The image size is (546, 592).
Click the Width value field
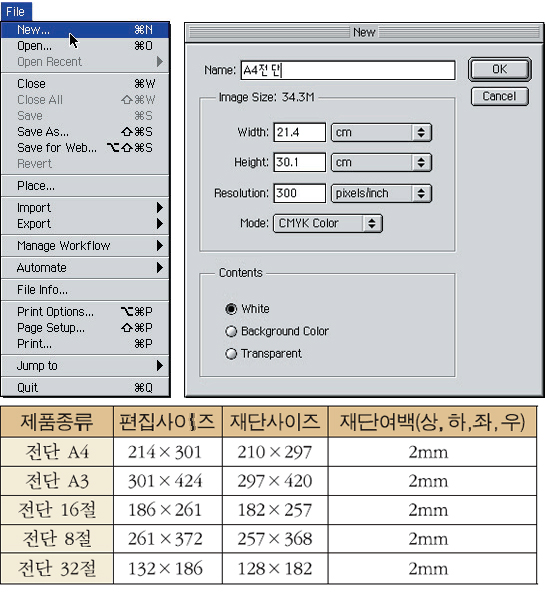[x=299, y=132]
